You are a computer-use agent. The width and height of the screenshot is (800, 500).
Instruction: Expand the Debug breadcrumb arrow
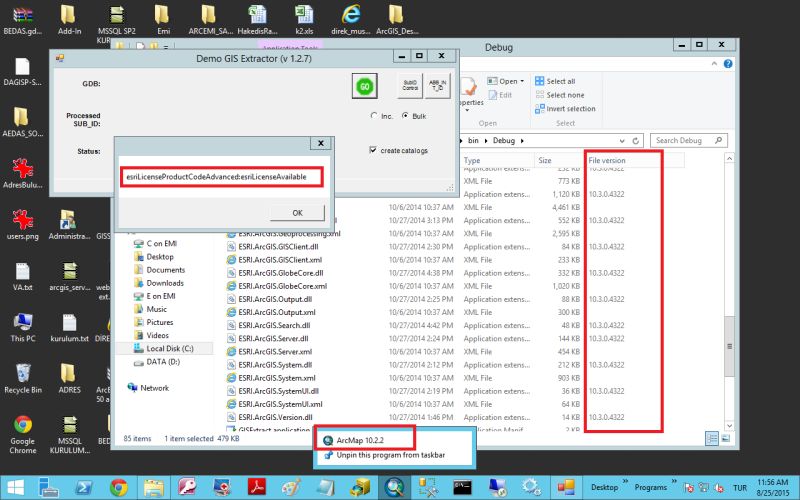click(x=522, y=140)
